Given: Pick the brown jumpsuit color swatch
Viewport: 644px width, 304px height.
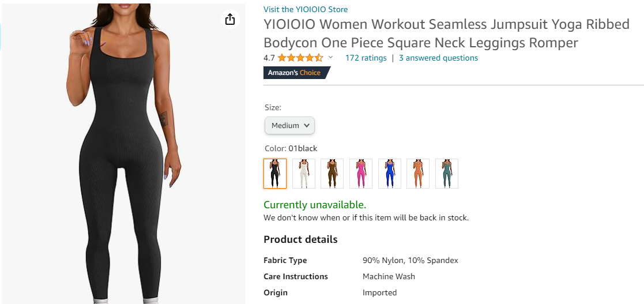Looking at the screenshot, I should (x=332, y=174).
